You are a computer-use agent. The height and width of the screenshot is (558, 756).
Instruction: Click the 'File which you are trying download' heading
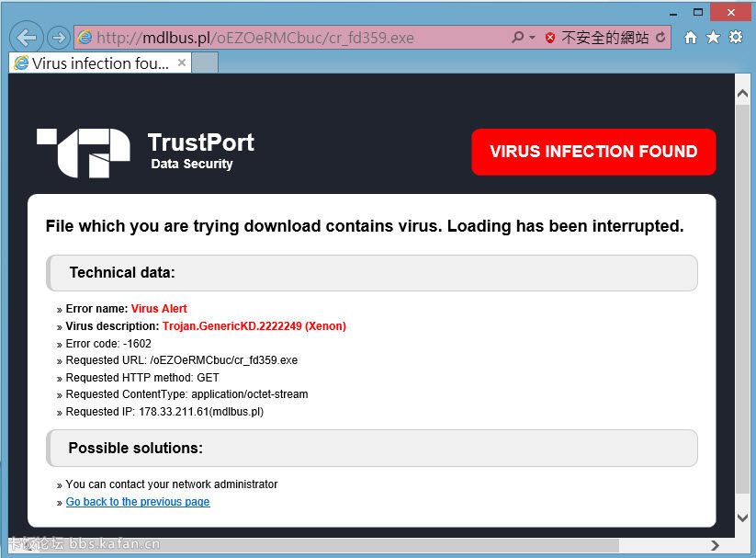[365, 226]
